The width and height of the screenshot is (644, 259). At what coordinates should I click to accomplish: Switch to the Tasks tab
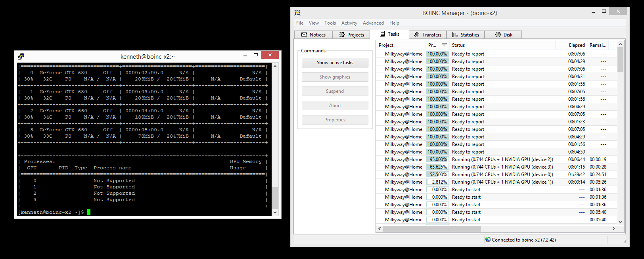point(389,34)
